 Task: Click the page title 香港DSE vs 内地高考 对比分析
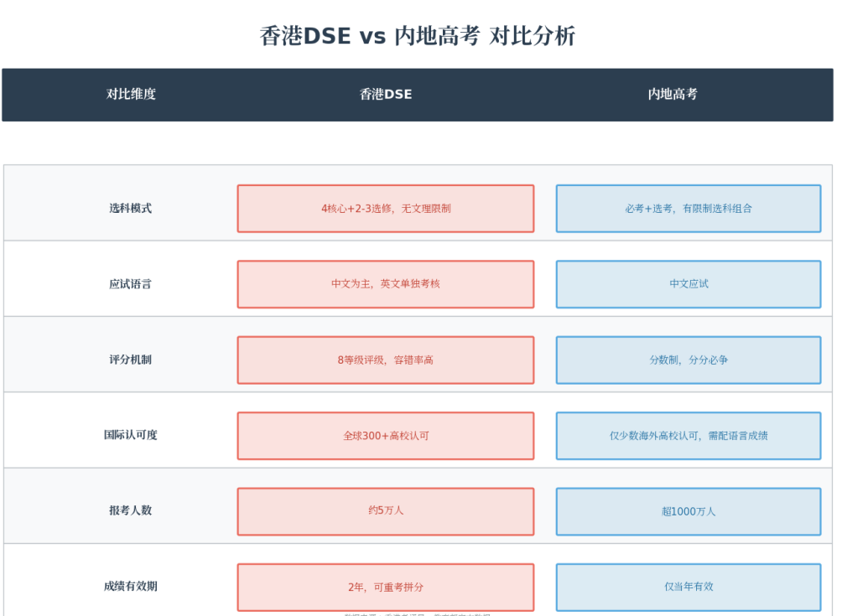[x=418, y=36]
